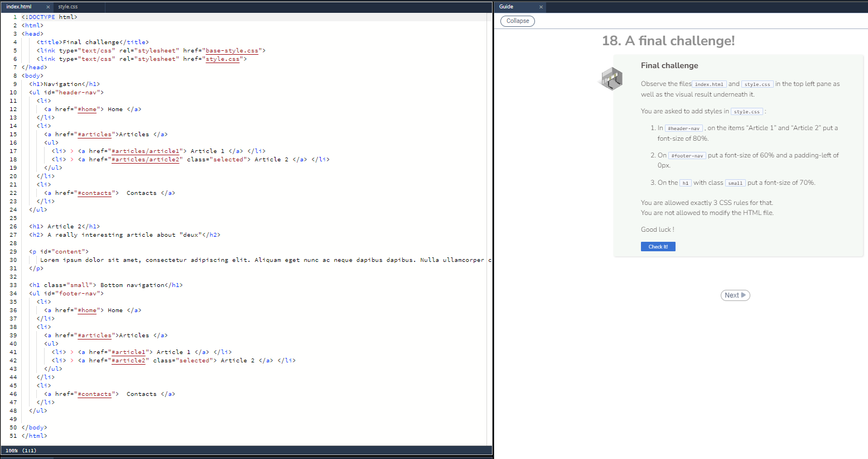Close the index.html tab
Viewport: 868px width, 459px height.
tap(47, 6)
